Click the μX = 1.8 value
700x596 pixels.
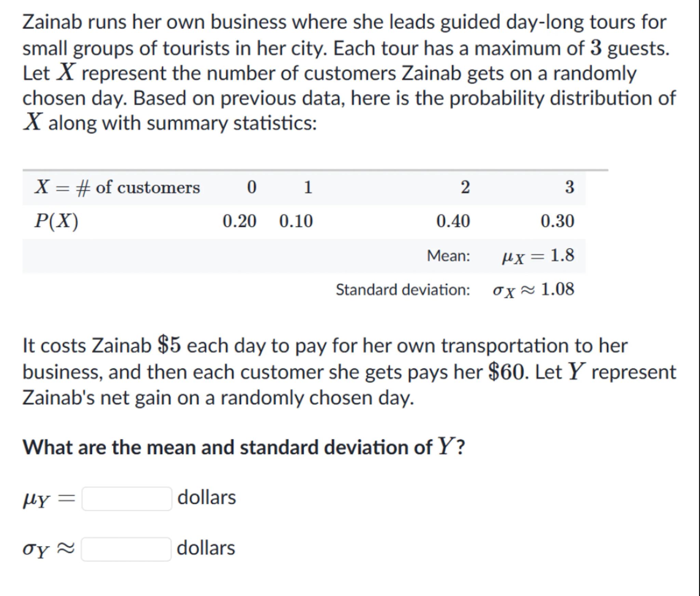coord(538,255)
